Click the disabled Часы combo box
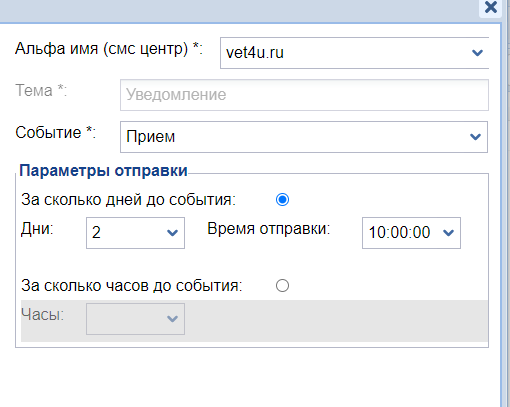The height and width of the screenshot is (407, 510). click(x=135, y=319)
